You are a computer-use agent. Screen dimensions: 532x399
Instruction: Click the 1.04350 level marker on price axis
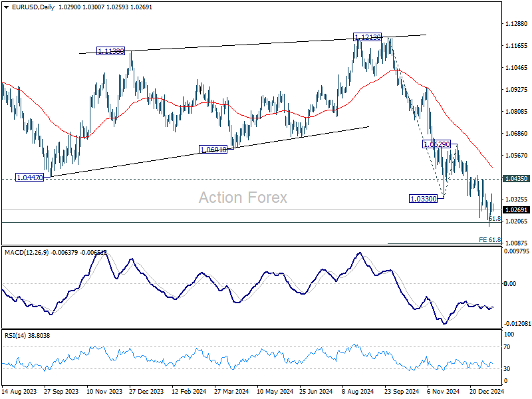pos(516,178)
